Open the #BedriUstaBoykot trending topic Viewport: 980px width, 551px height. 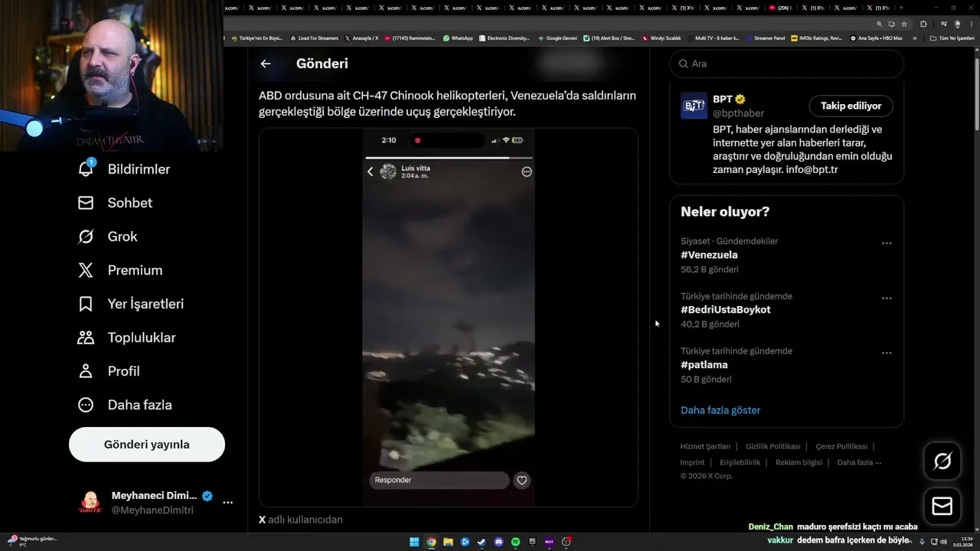pos(725,310)
